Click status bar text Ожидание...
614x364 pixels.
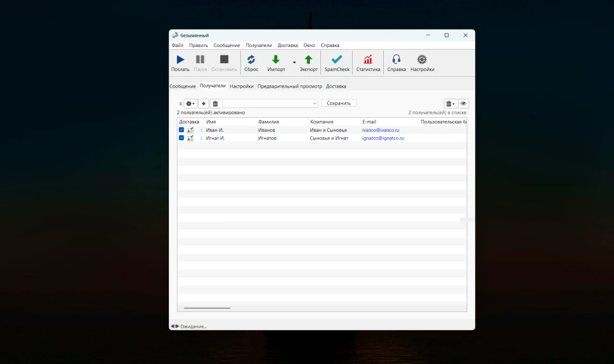pyautogui.click(x=193, y=326)
